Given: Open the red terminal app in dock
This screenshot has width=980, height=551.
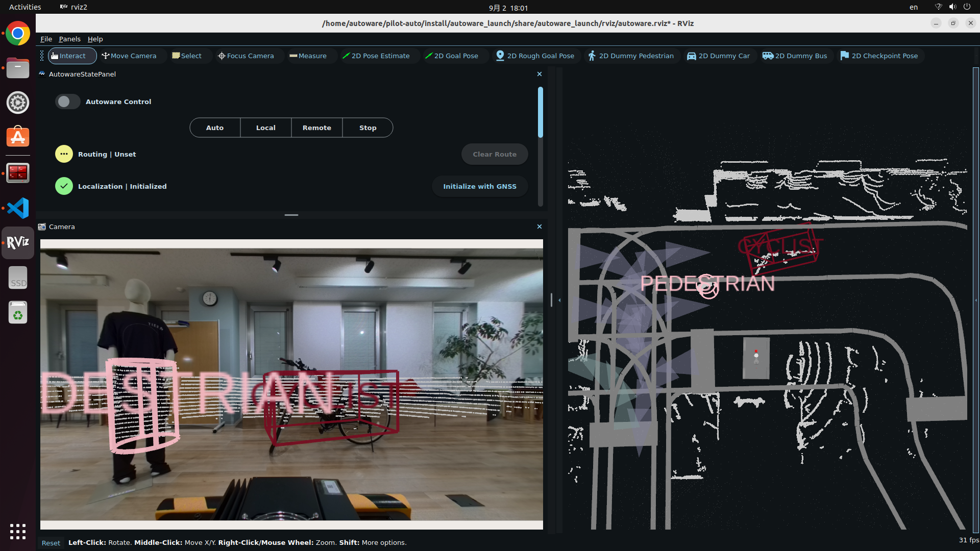Looking at the screenshot, I should (18, 173).
